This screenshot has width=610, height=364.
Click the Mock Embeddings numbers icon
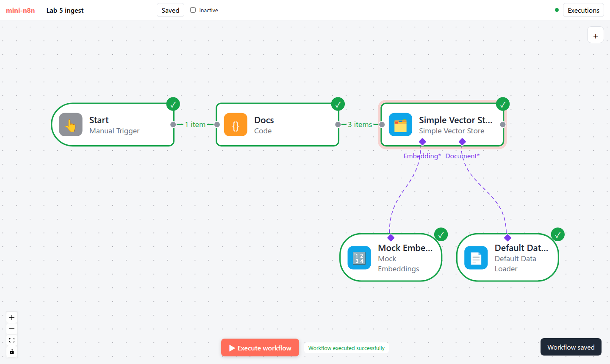click(x=359, y=258)
